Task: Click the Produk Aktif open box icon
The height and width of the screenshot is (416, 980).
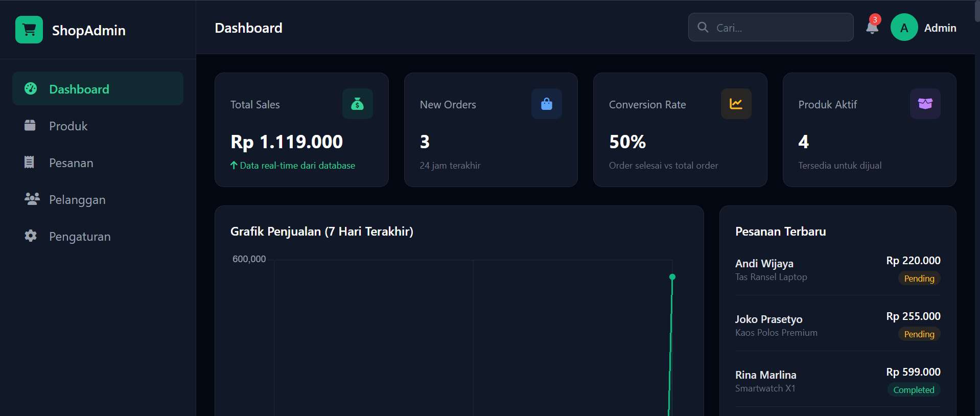Action: click(x=925, y=104)
